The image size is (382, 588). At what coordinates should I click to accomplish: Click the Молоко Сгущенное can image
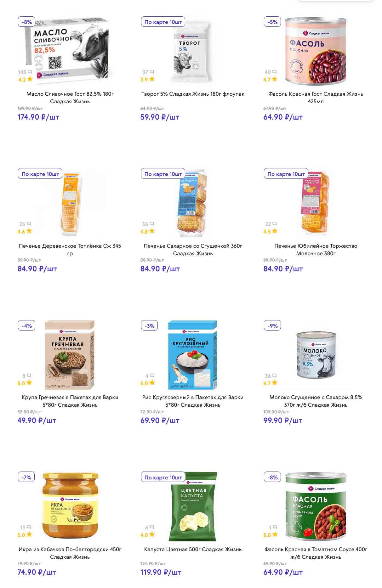pyautogui.click(x=316, y=355)
